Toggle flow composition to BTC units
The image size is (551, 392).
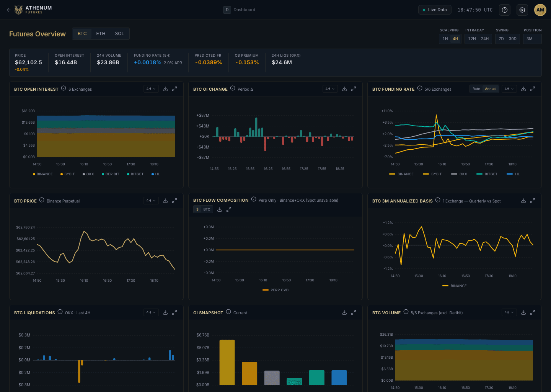[x=207, y=209]
